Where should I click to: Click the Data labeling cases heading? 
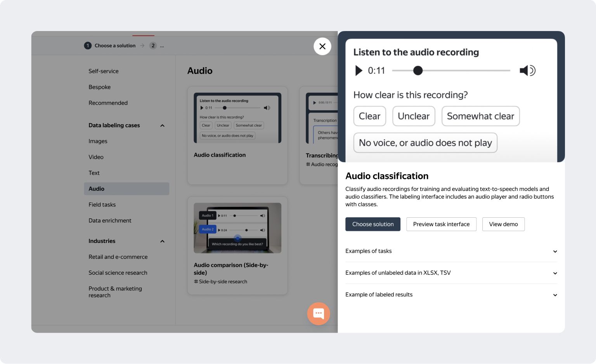[114, 125]
